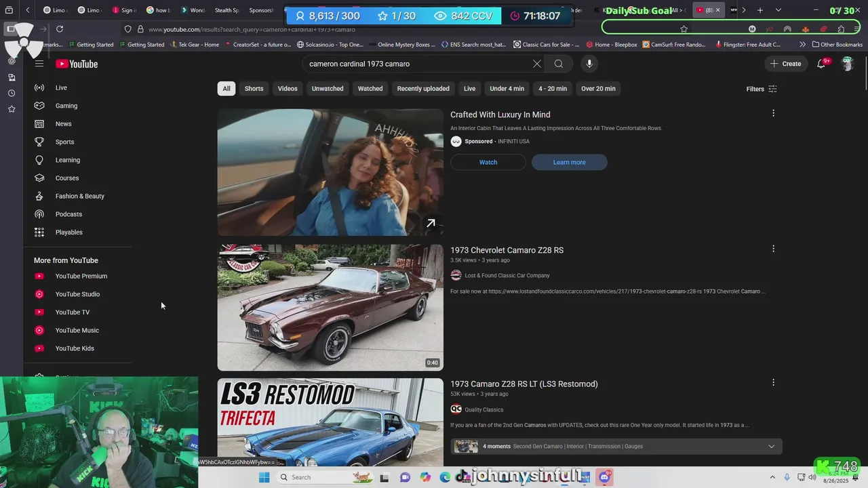Bookmark the page with the star icon
Viewport: 868px width, 488px height.
(x=684, y=29)
